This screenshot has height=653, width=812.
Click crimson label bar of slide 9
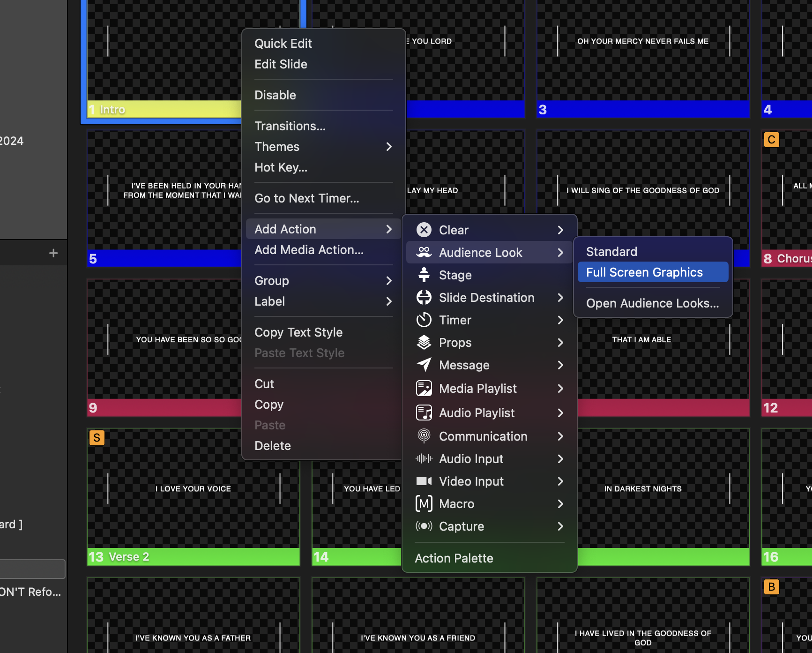[164, 408]
